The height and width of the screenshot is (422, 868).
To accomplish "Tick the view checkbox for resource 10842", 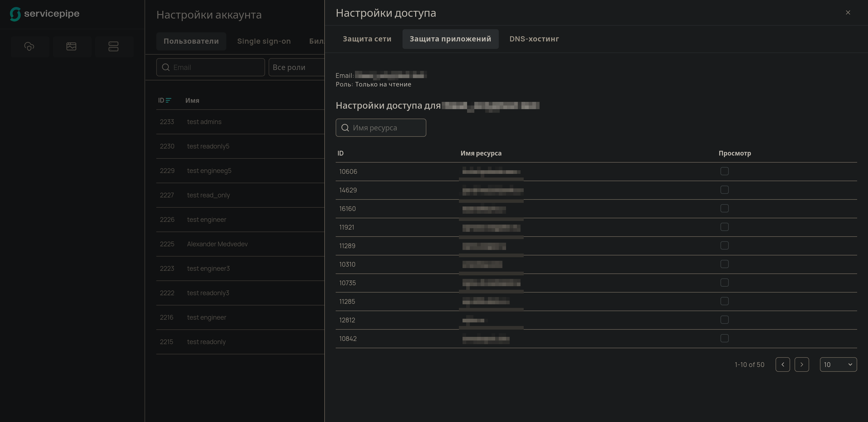I will [x=724, y=338].
